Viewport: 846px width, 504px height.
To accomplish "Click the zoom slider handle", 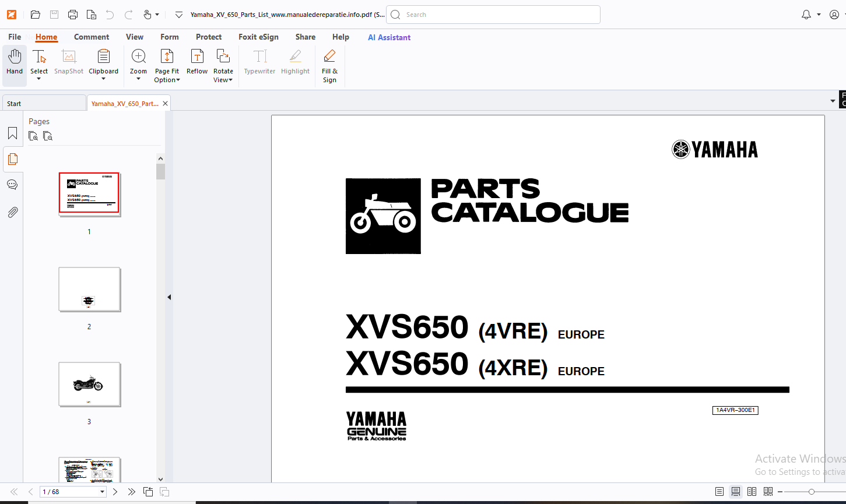I will pyautogui.click(x=811, y=492).
